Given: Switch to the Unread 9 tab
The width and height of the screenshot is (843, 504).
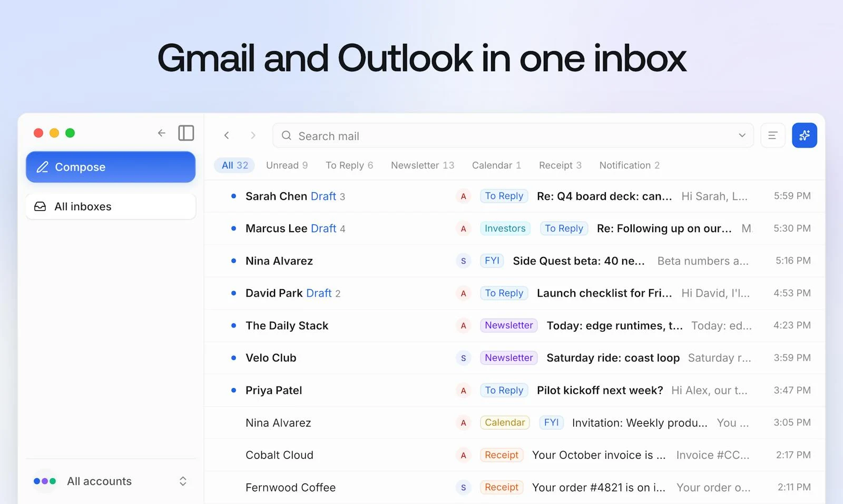Looking at the screenshot, I should pyautogui.click(x=287, y=165).
